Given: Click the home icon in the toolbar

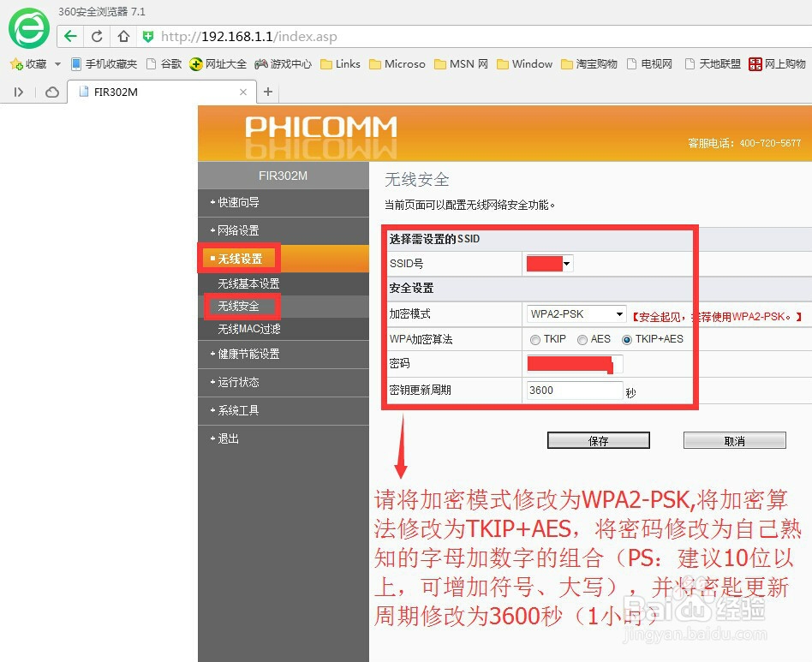Looking at the screenshot, I should click(x=124, y=37).
